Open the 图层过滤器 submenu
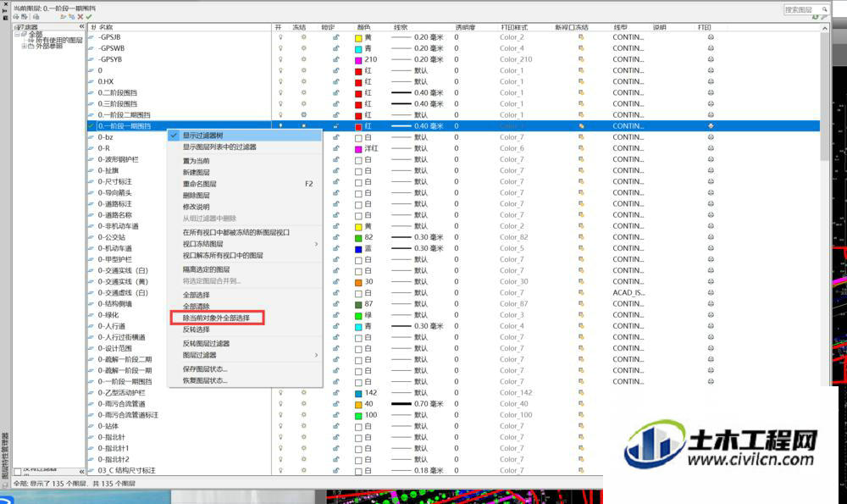Screen dimensions: 847x504 coord(246,355)
